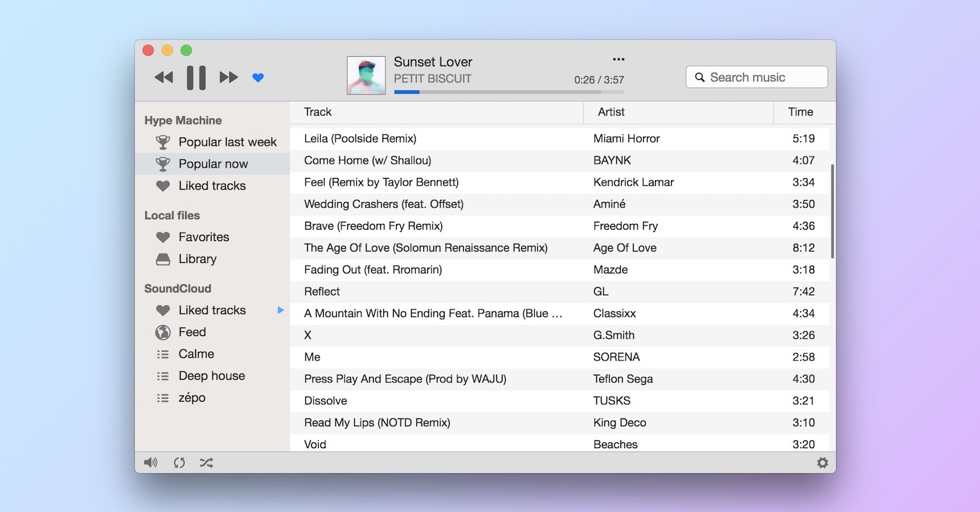The width and height of the screenshot is (980, 512).
Task: Click the playback progress bar
Action: click(x=508, y=92)
